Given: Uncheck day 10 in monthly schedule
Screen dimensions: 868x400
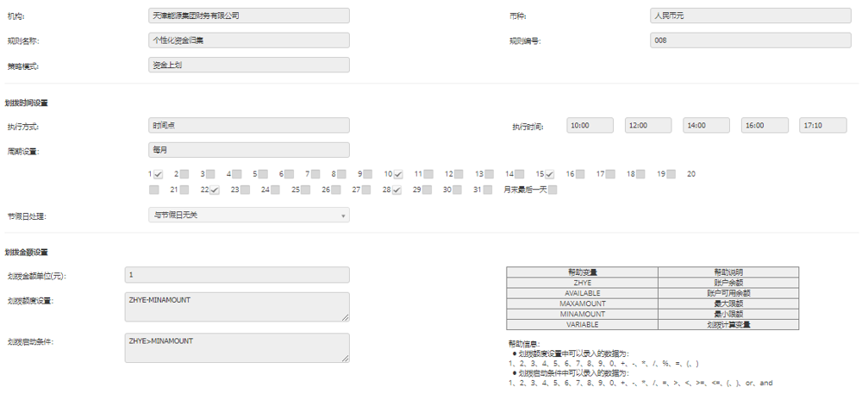Looking at the screenshot, I should (x=398, y=175).
